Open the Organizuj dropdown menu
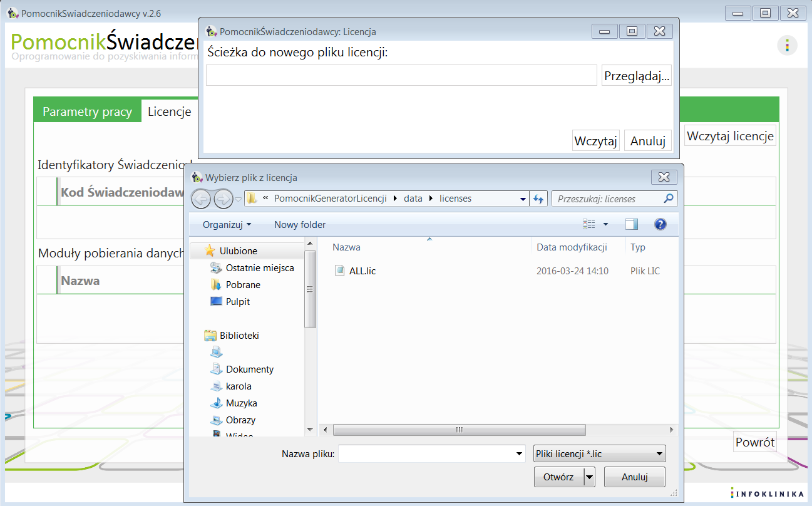Viewport: 812px width, 506px height. [x=227, y=225]
